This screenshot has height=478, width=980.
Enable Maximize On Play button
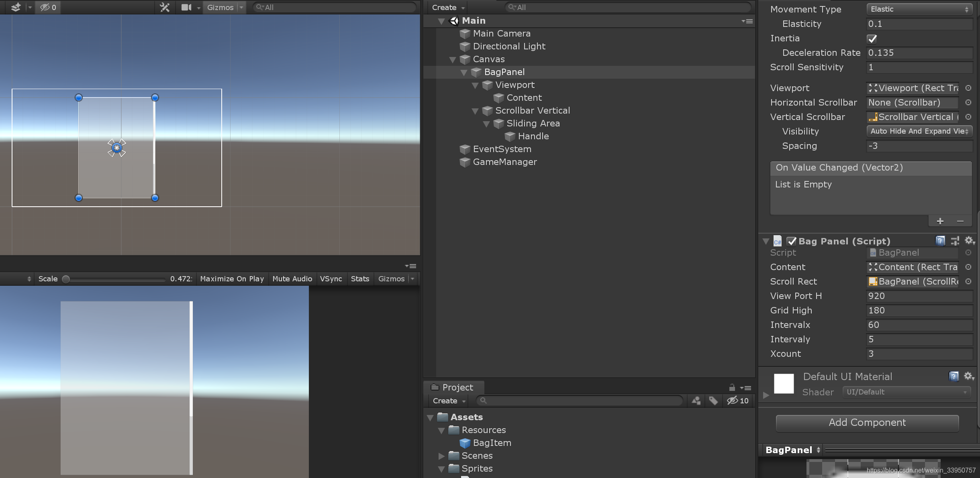coord(232,279)
